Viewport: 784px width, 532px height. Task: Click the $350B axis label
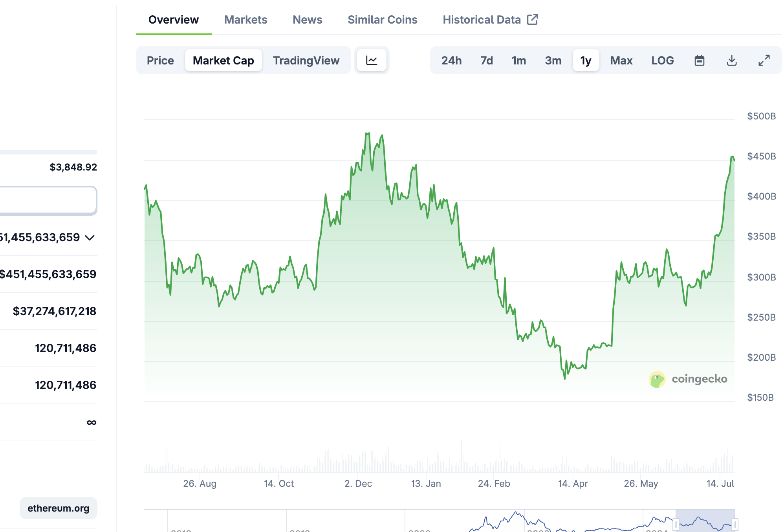pyautogui.click(x=762, y=237)
